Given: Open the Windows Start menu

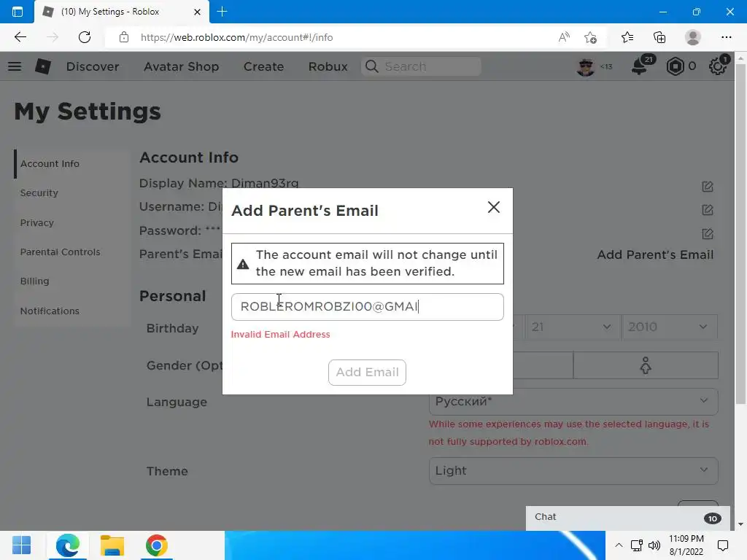Looking at the screenshot, I should pyautogui.click(x=21, y=545).
